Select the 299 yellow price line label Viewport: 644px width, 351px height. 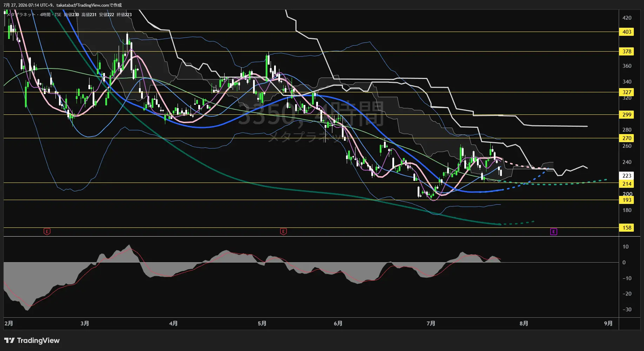tap(627, 115)
